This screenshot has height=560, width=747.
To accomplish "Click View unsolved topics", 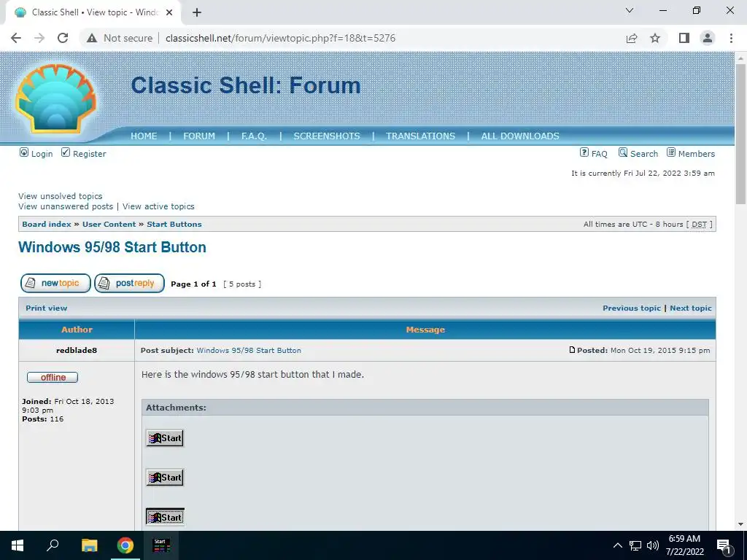I will coord(61,196).
